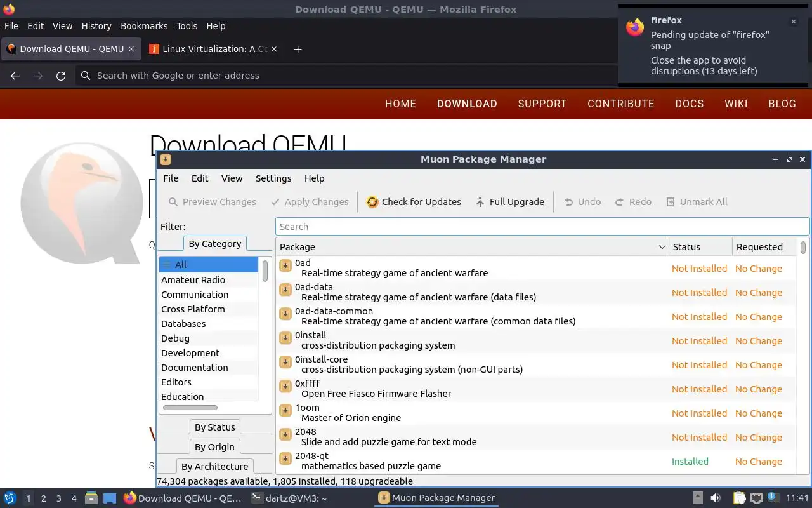Click the Preview Changes toolbar button
Image resolution: width=812 pixels, height=508 pixels.
tap(212, 202)
